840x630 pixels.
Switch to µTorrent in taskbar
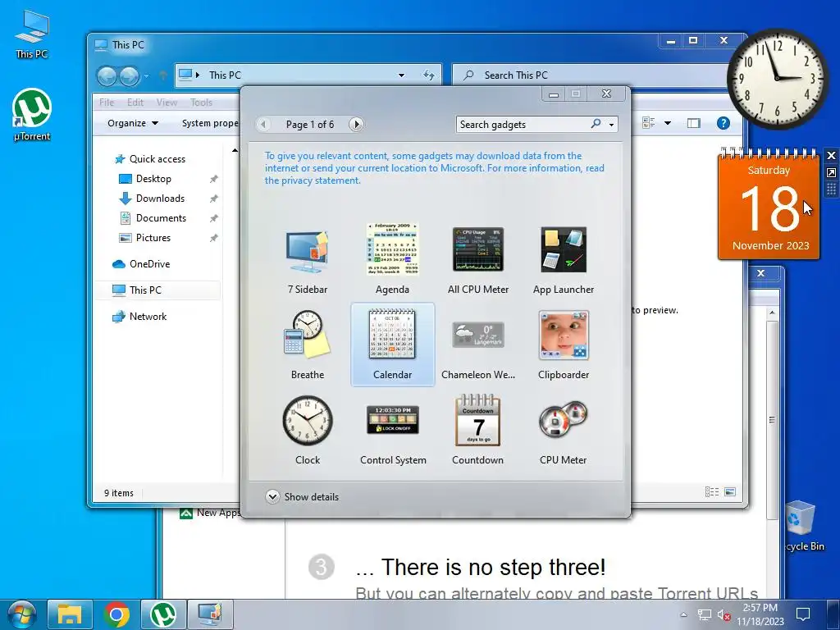pos(163,614)
